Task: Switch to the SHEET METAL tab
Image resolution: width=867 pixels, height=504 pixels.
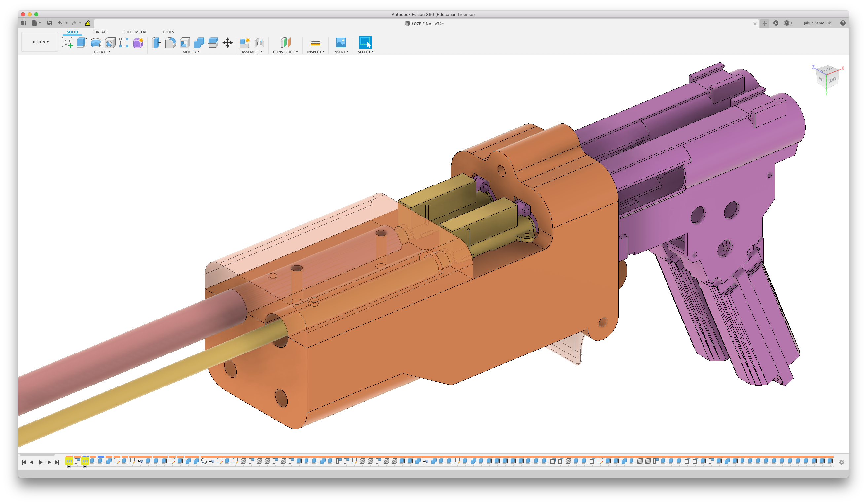Action: [135, 32]
